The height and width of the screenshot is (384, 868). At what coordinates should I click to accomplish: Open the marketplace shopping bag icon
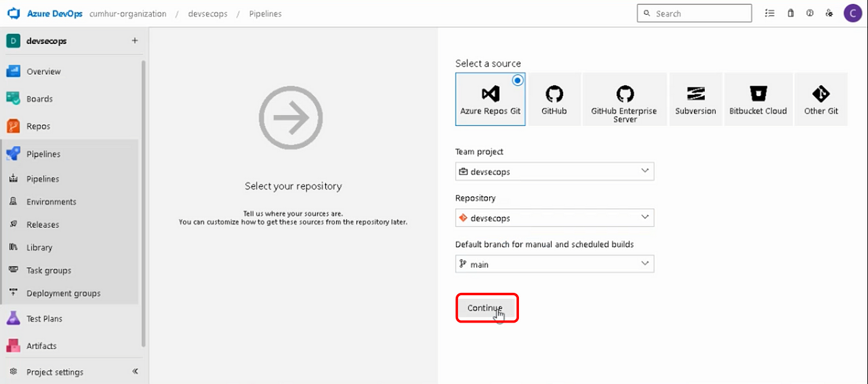pos(790,13)
